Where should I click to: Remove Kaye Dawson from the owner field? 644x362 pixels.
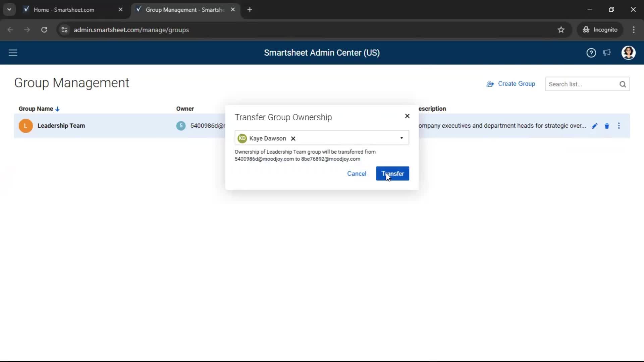tap(293, 138)
